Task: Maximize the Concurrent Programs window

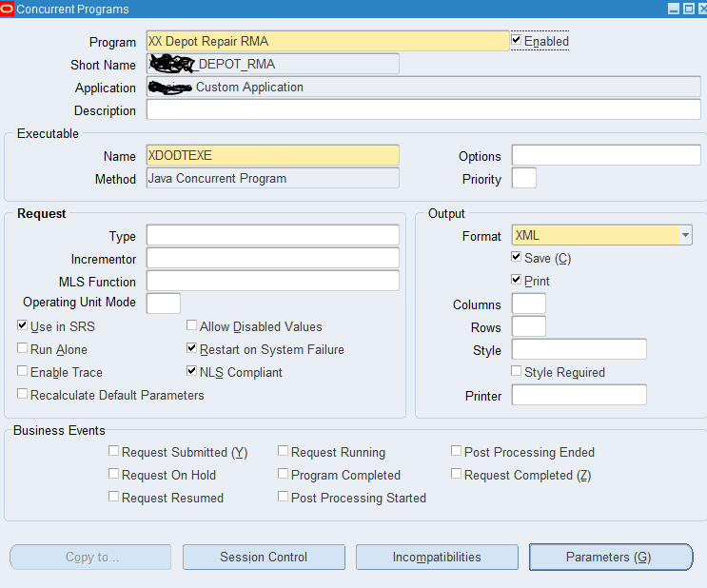Action: [689, 9]
